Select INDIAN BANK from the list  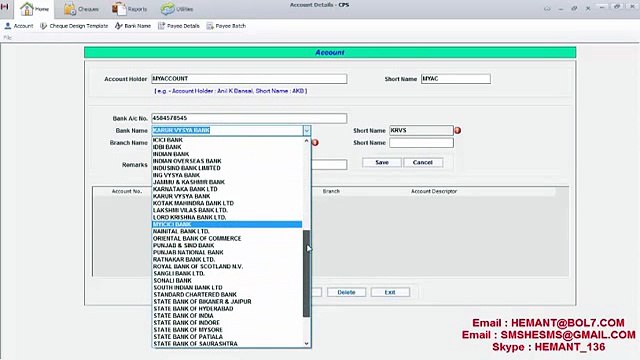[227, 154]
